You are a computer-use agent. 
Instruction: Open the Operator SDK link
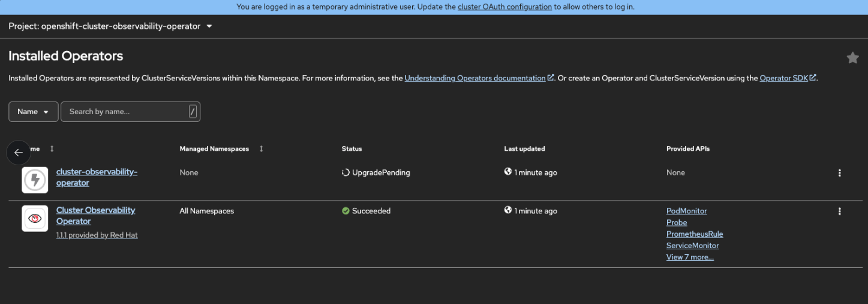[788, 78]
